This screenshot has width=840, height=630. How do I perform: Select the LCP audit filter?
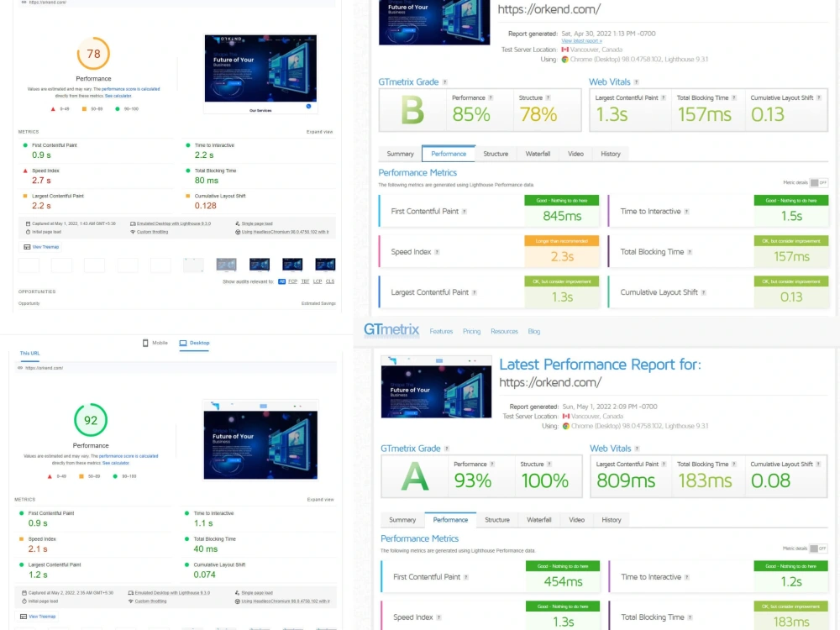pyautogui.click(x=318, y=281)
